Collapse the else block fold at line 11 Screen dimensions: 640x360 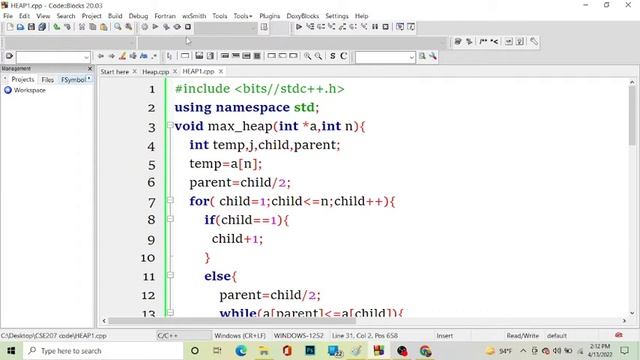click(170, 275)
